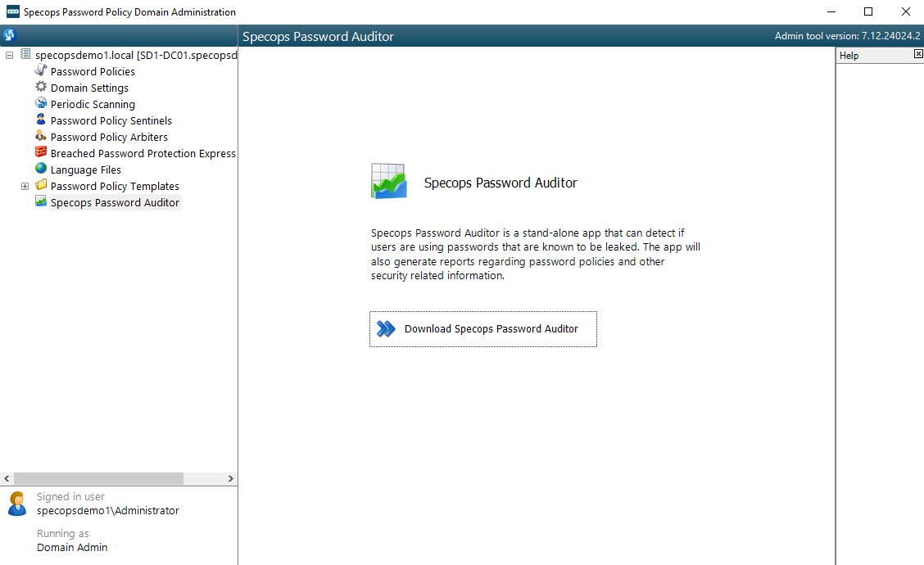The image size is (924, 565).
Task: Close the Help pane
Action: (x=918, y=54)
